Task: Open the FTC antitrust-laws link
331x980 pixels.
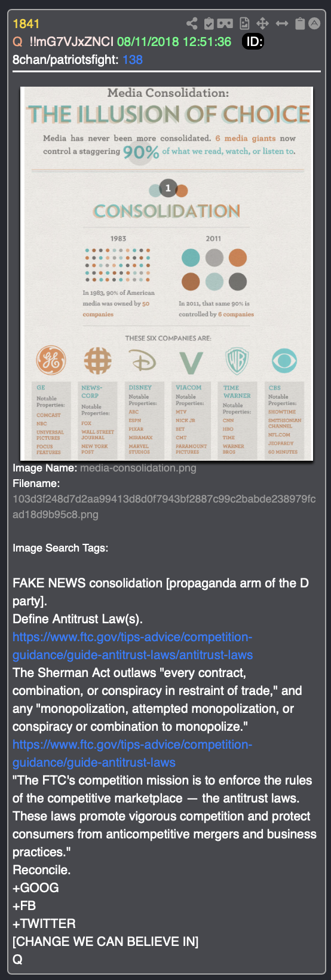Action: click(133, 646)
